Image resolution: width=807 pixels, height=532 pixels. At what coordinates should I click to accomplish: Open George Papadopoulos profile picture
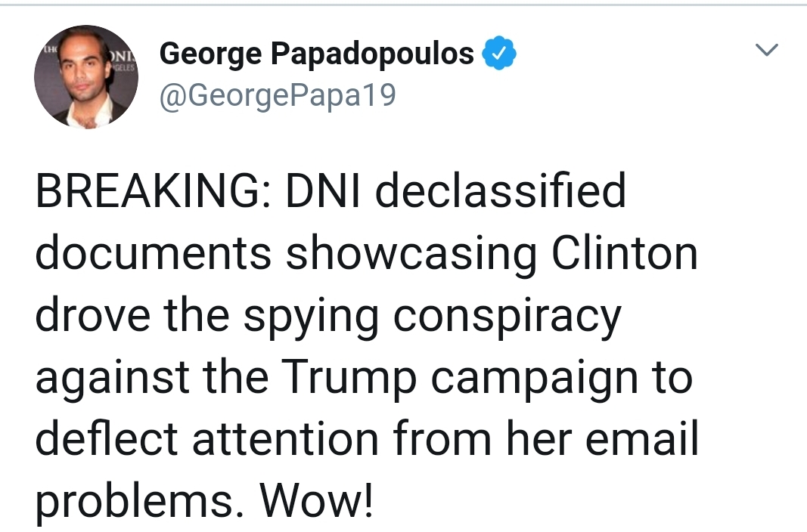(86, 76)
